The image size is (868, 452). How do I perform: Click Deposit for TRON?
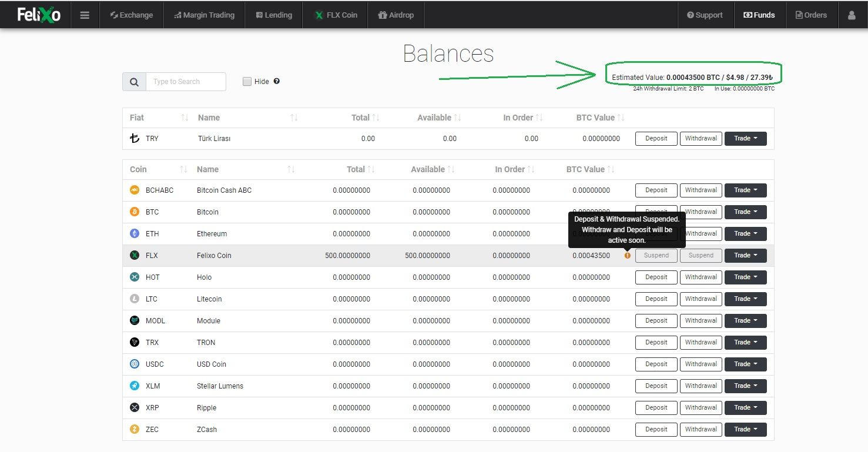pyautogui.click(x=656, y=343)
